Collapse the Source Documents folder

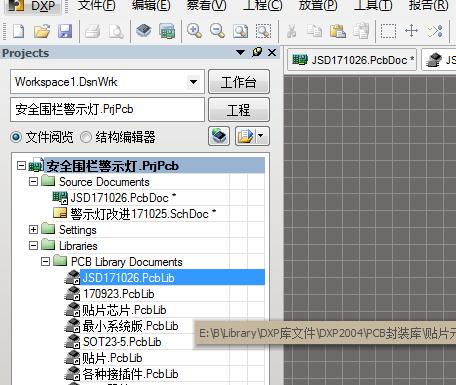tap(33, 182)
